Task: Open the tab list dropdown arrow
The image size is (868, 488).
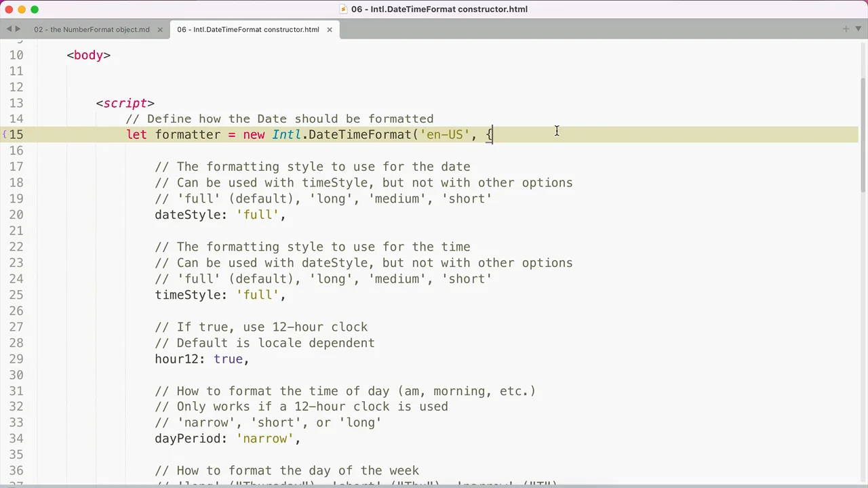Action: pyautogui.click(x=857, y=29)
